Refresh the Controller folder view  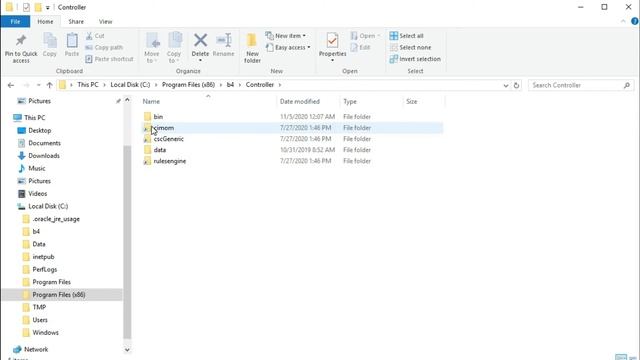[516, 85]
